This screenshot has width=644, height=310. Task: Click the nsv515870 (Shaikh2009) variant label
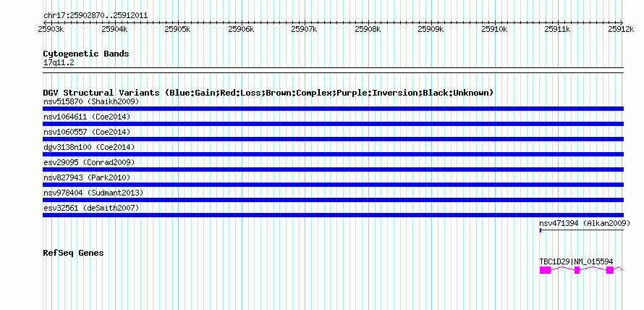[91, 101]
